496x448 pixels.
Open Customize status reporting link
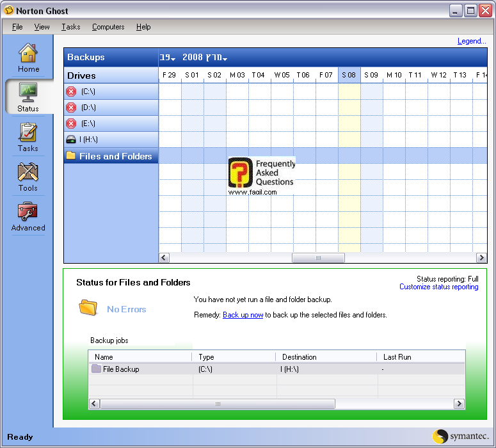(438, 287)
